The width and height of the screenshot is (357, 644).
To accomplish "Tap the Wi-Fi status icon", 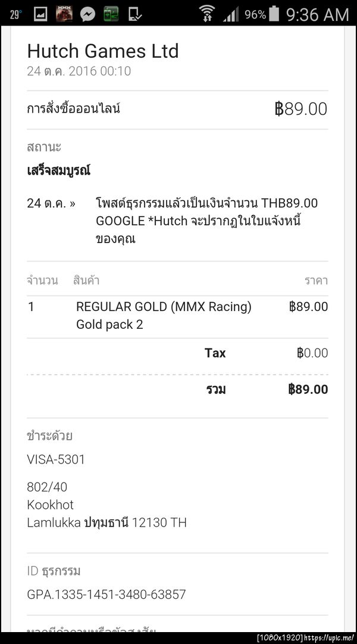I will [206, 13].
